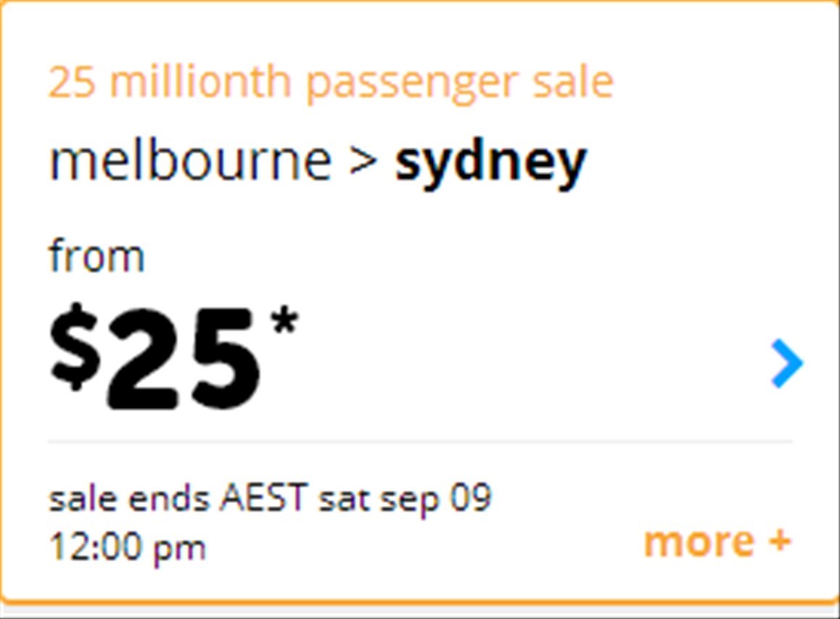Click the '12:00 pm' sale end time
840x619 pixels.
coord(128,547)
